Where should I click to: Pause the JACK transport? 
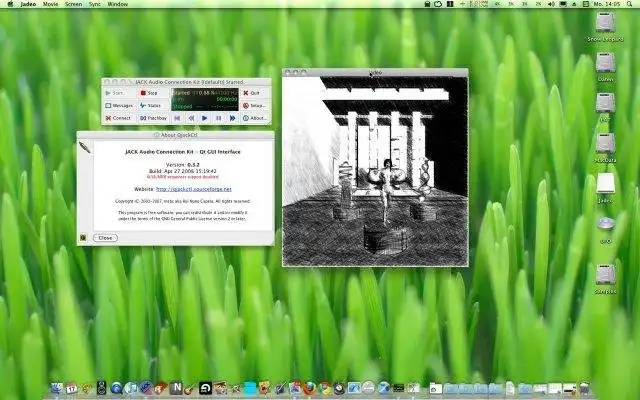tap(218, 118)
